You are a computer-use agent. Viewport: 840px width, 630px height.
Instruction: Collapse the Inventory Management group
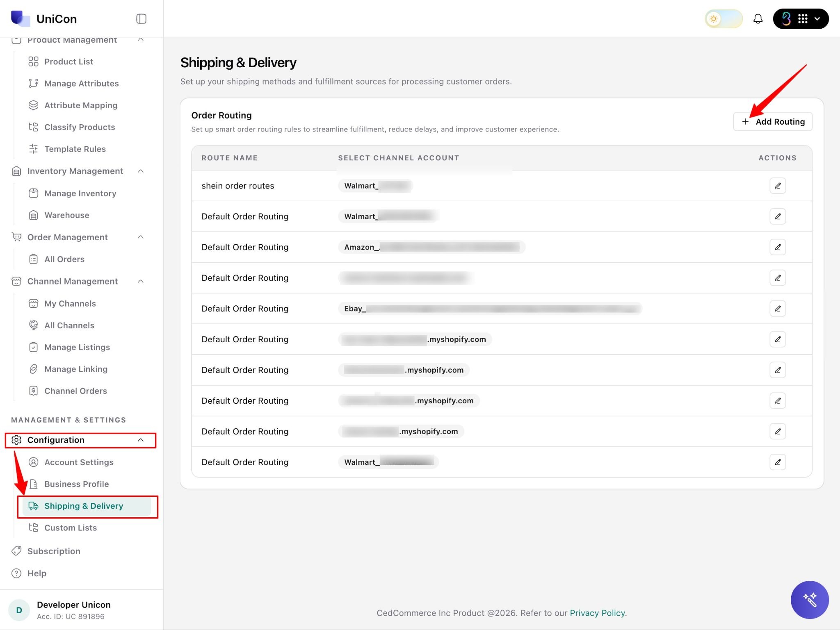pyautogui.click(x=141, y=171)
